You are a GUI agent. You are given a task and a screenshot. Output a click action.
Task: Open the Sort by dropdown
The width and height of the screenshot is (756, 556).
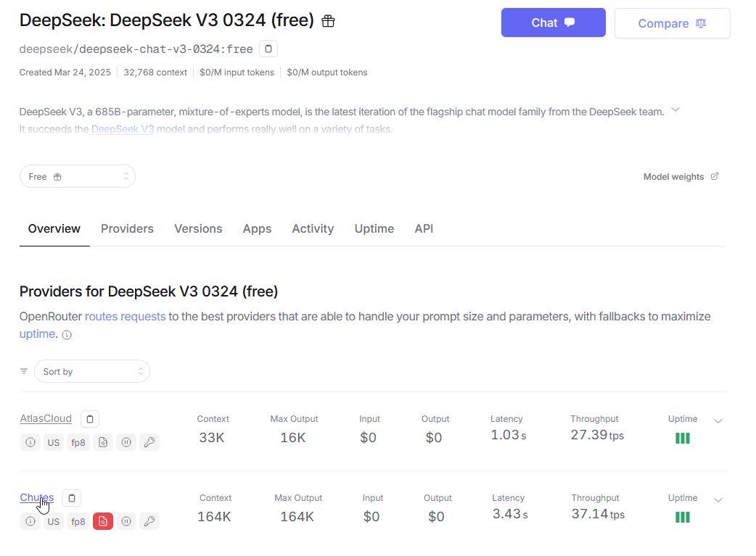point(92,371)
